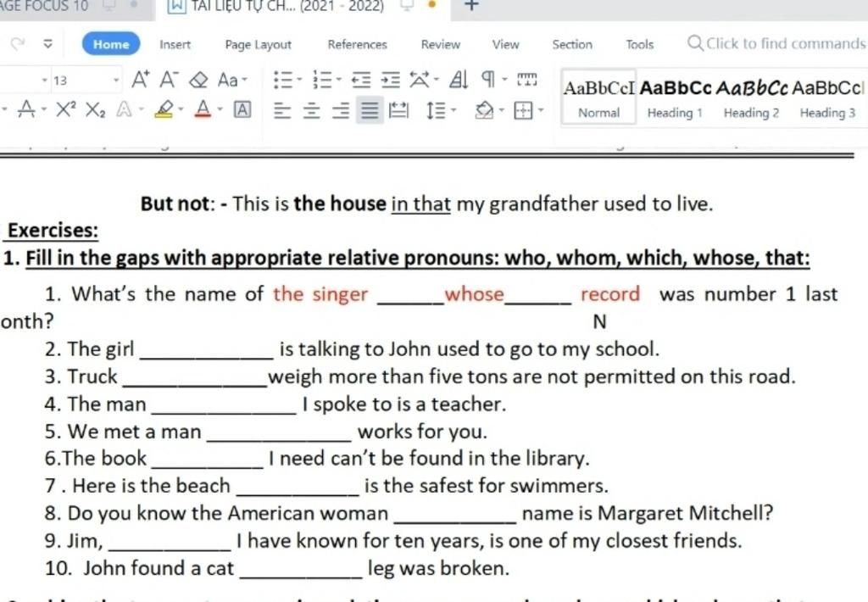Toggle align right

[341, 110]
